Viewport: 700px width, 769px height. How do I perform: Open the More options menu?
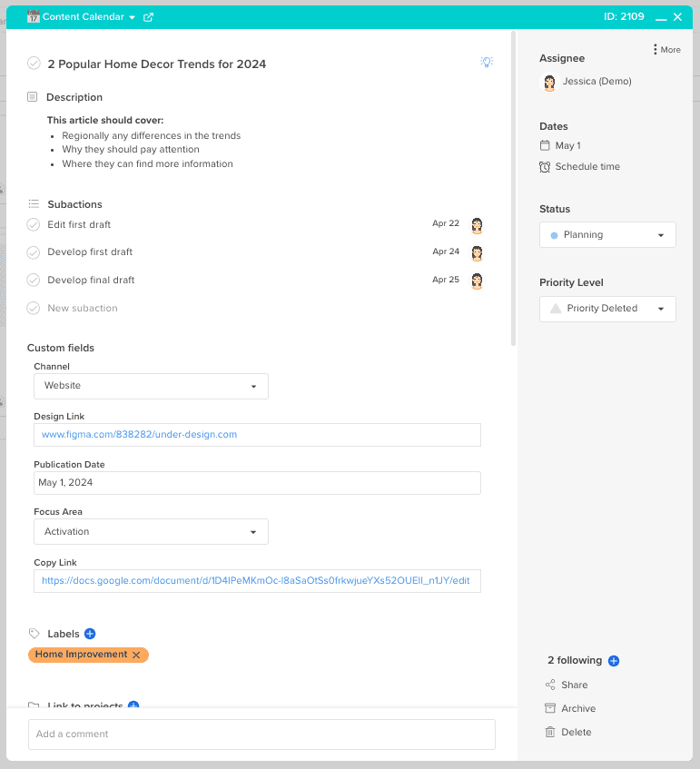pyautogui.click(x=666, y=50)
